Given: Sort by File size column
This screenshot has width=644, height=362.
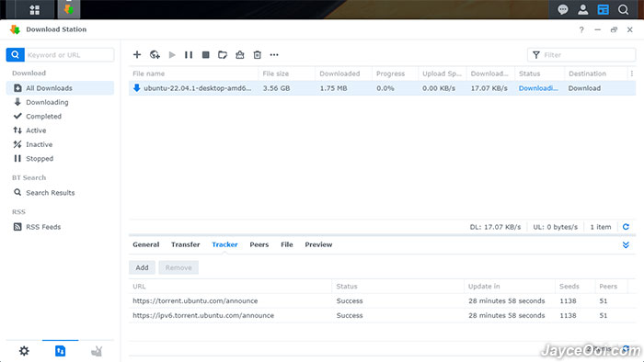Looking at the screenshot, I should [287, 74].
